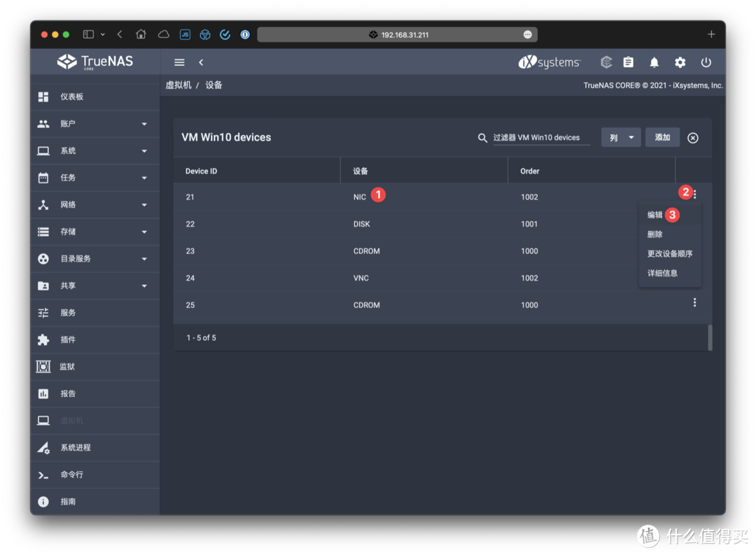Viewport: 756px width, 555px height.
Task: Choose Details (详细信息) from context menu
Action: (x=670, y=273)
